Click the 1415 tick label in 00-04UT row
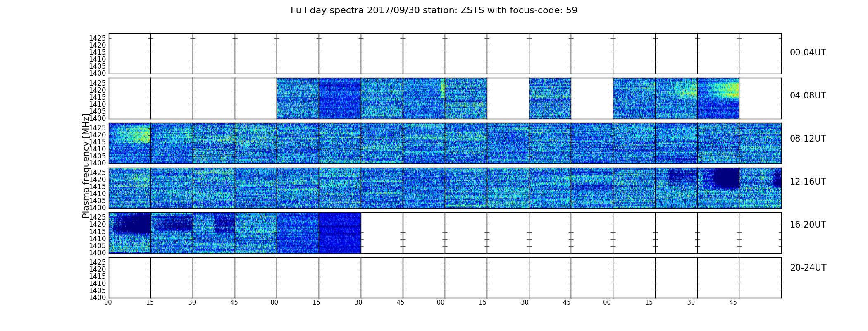 coord(98,52)
